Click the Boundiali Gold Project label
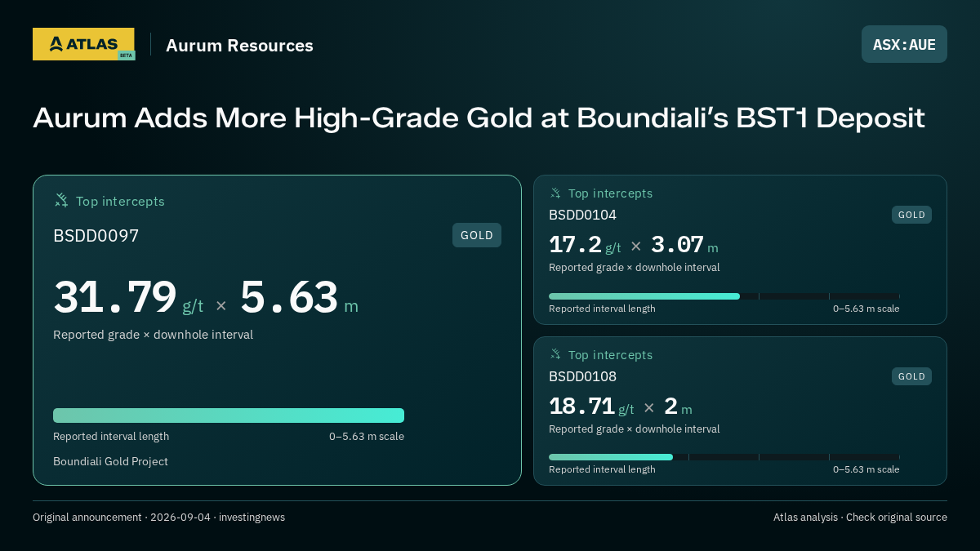The image size is (980, 551). pos(110,461)
